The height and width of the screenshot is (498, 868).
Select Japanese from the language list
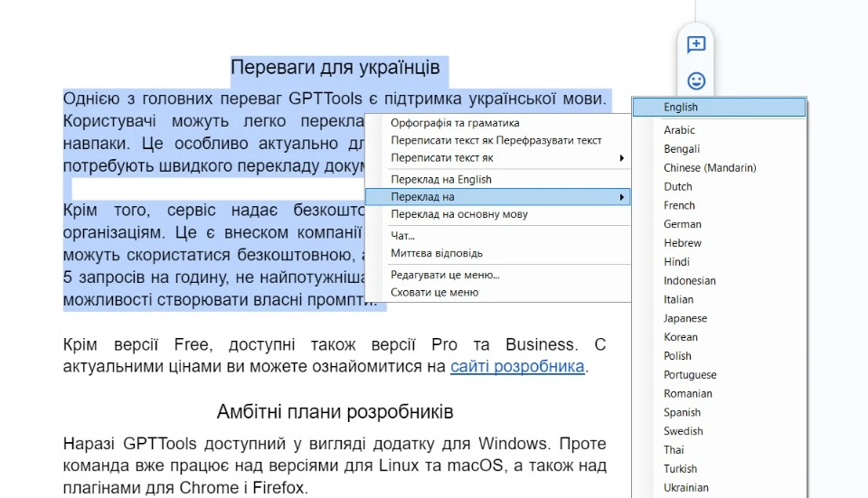coord(685,318)
